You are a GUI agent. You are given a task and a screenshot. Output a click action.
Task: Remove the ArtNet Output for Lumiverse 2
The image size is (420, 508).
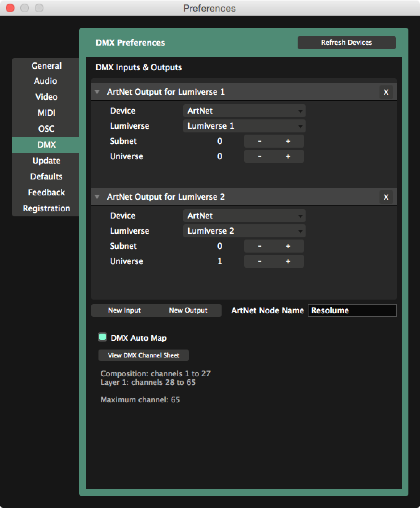point(386,197)
